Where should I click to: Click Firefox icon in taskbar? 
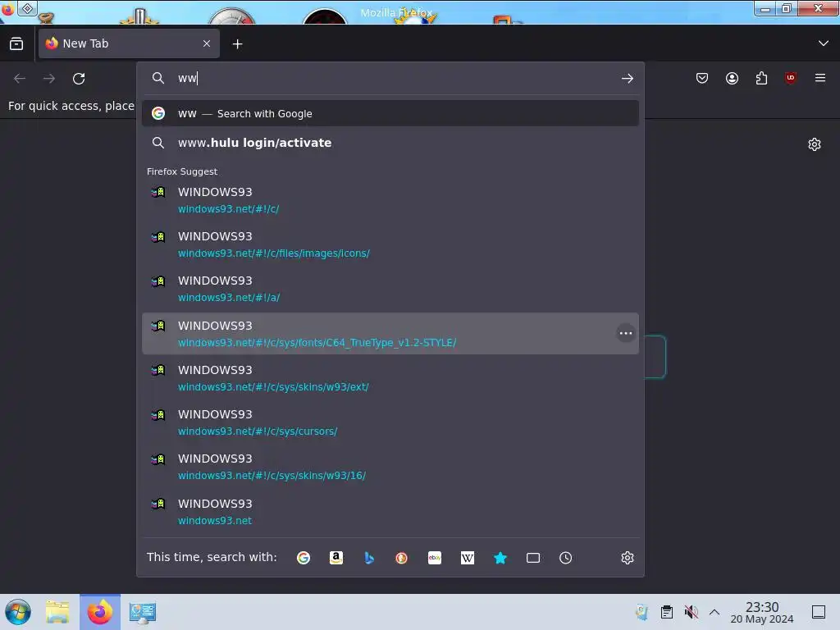(100, 612)
